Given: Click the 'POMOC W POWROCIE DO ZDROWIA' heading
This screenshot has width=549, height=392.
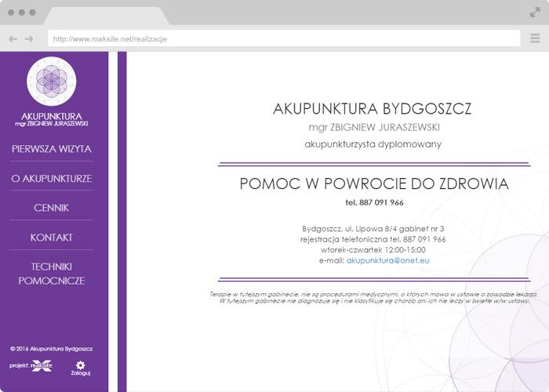Looking at the screenshot, I should coord(374,183).
